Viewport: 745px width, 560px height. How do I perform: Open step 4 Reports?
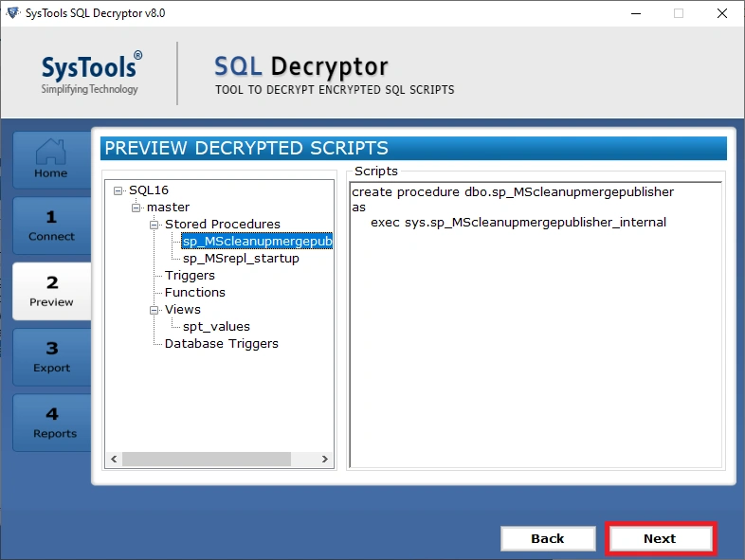tap(51, 423)
